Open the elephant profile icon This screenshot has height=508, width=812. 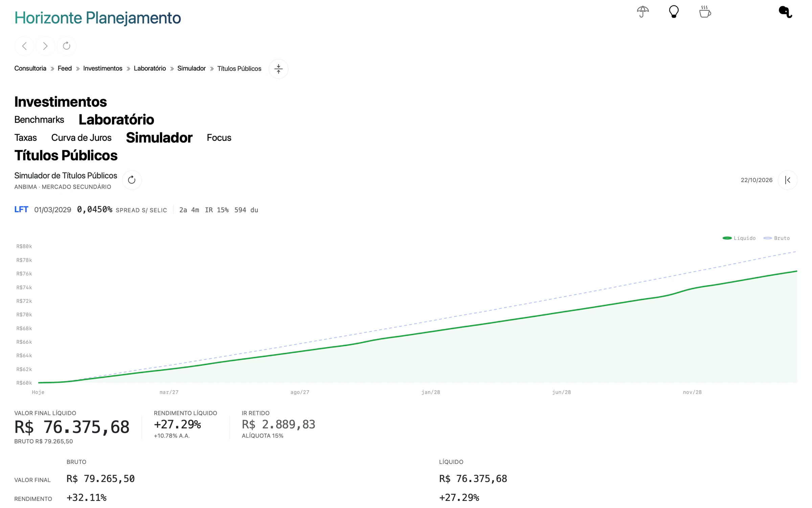pos(785,12)
